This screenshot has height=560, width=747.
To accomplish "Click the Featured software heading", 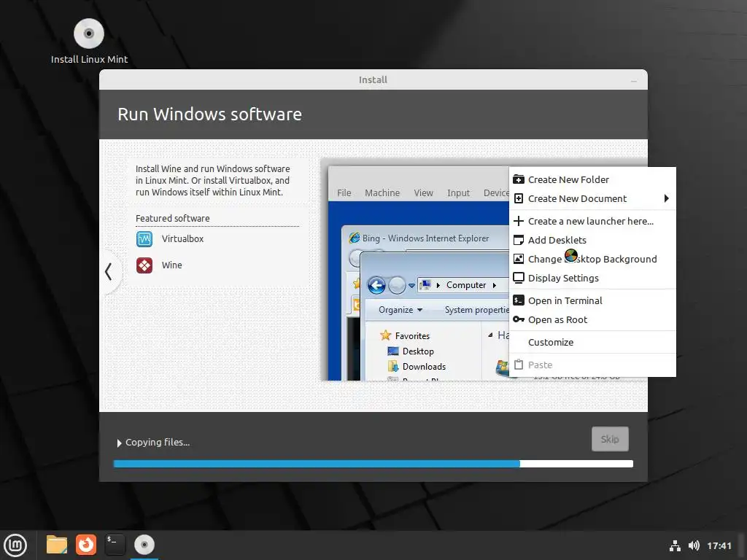I will click(172, 218).
